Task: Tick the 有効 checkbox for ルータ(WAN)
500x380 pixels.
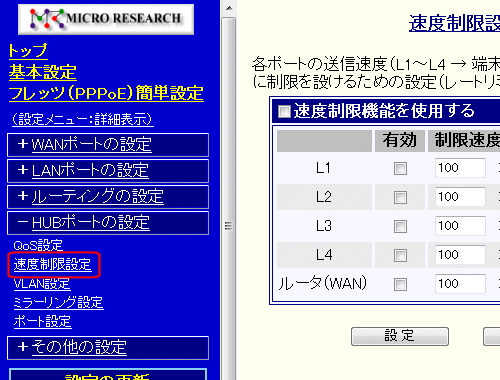Action: pyautogui.click(x=400, y=284)
